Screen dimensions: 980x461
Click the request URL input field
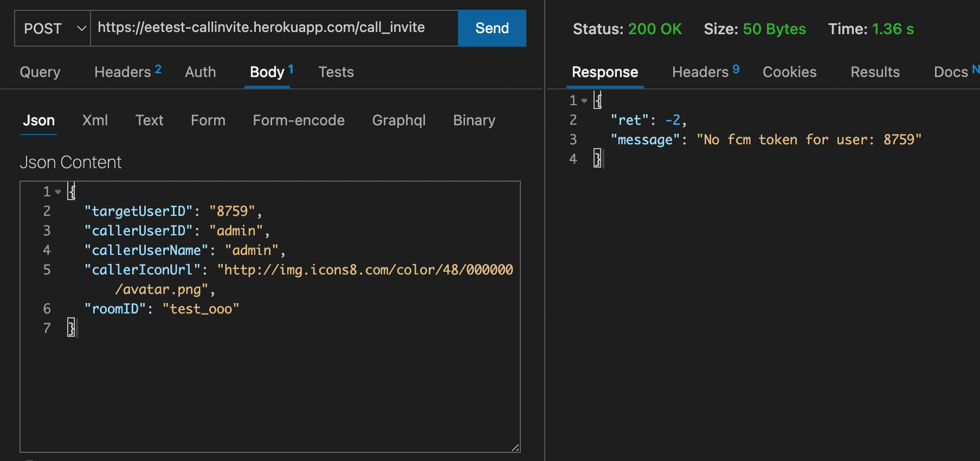coord(274,28)
